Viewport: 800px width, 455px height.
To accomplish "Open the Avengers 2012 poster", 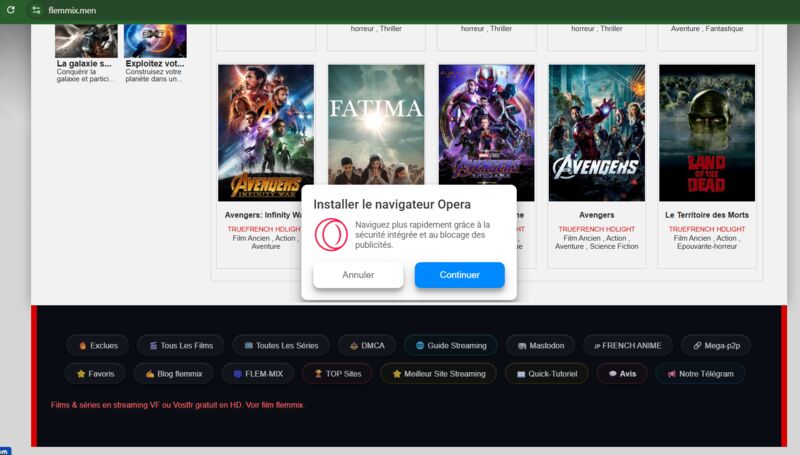I will coord(596,133).
